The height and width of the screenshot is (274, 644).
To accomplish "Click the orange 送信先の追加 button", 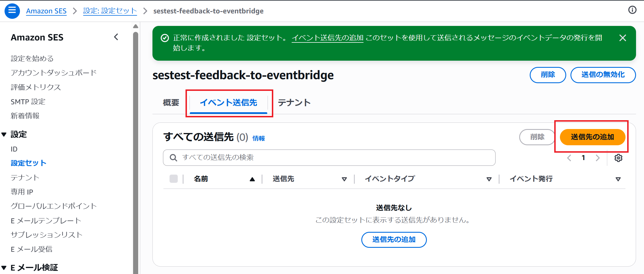I will pyautogui.click(x=592, y=137).
